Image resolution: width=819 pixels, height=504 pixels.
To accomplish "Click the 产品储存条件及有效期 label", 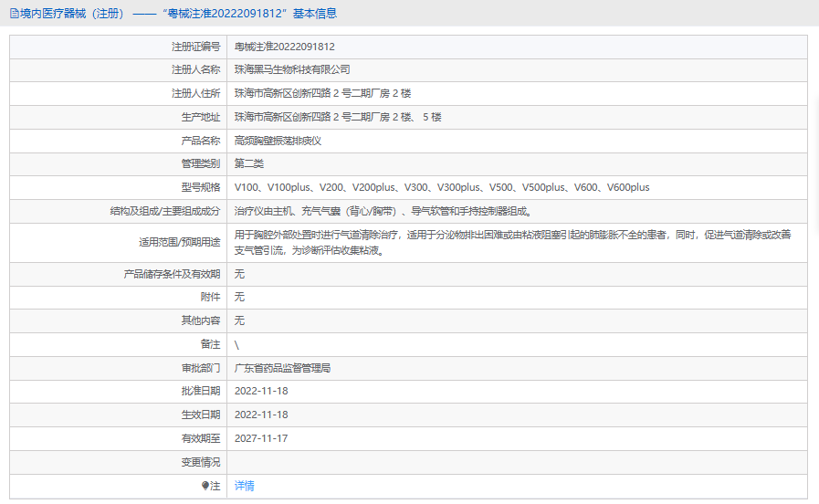I will point(172,274).
